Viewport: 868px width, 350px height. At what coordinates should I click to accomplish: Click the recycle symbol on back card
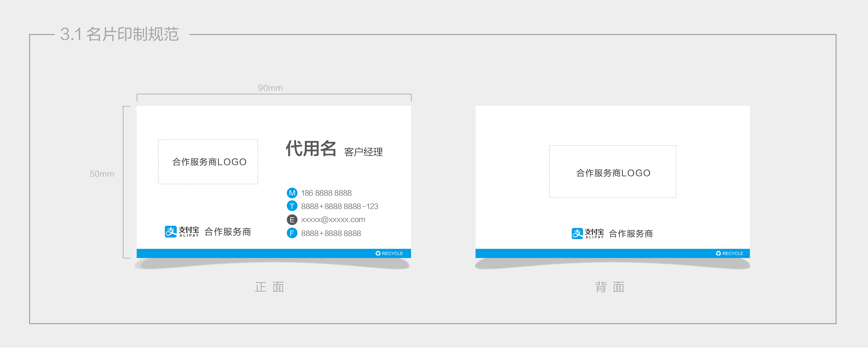[718, 253]
